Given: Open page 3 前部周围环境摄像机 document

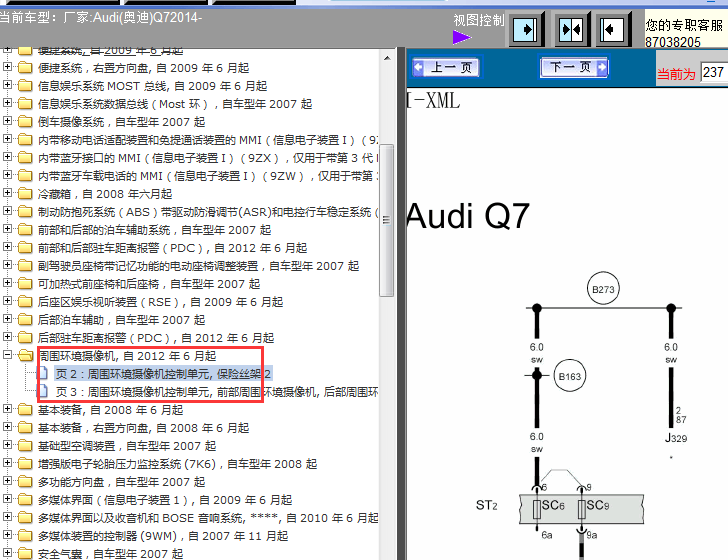Looking at the screenshot, I should click(216, 392).
